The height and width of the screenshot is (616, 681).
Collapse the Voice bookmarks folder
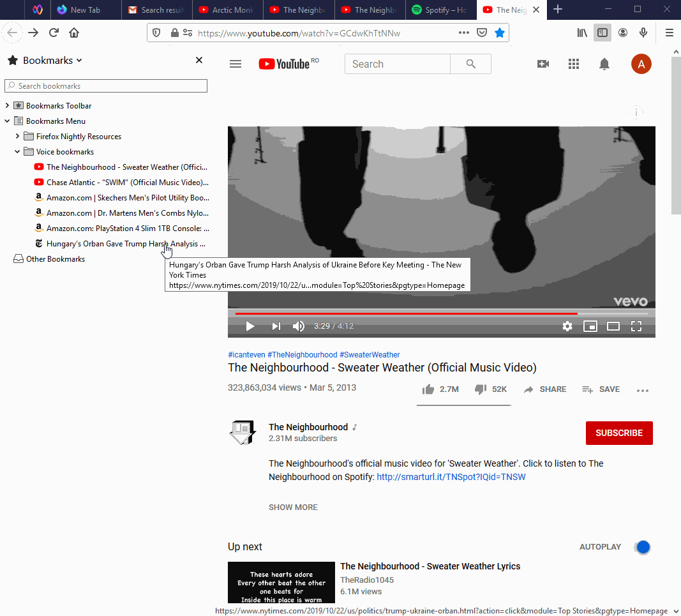pos(17,152)
